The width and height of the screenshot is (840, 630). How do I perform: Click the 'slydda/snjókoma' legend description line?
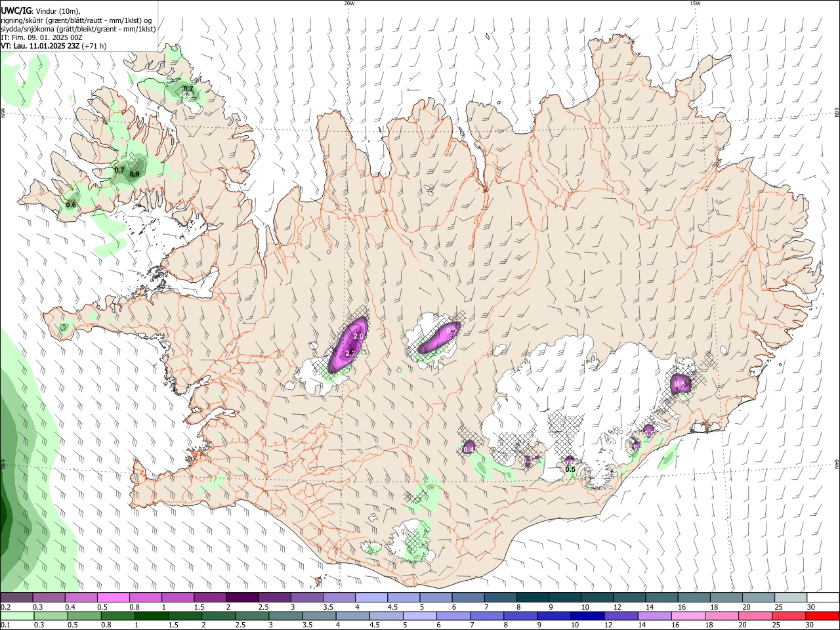tap(78, 29)
